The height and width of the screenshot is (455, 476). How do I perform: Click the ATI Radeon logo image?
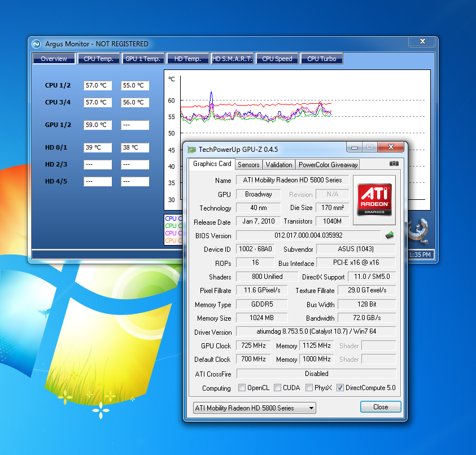(374, 200)
